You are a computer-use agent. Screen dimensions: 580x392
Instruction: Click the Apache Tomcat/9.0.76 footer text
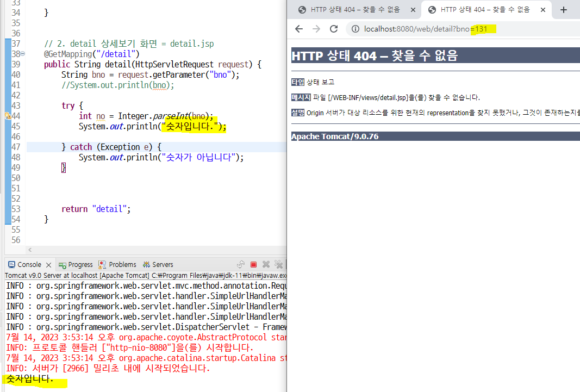coord(335,136)
